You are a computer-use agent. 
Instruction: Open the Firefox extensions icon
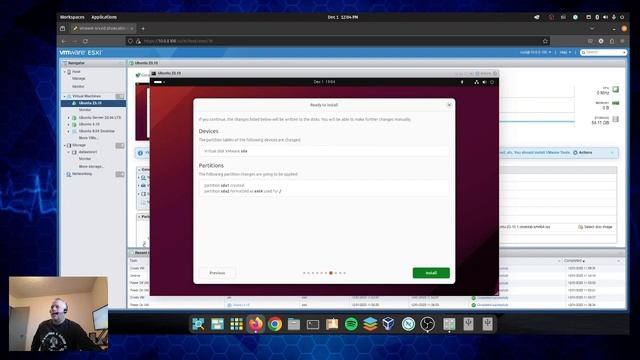coord(612,41)
